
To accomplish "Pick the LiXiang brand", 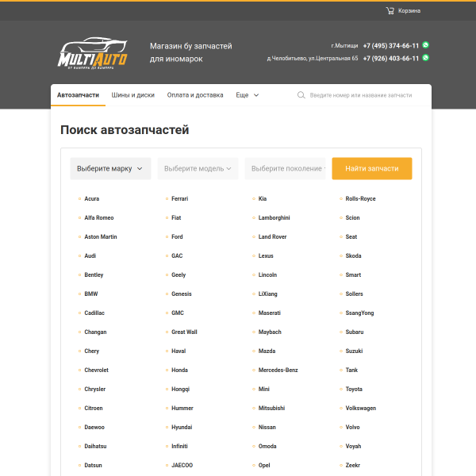I will 268,294.
